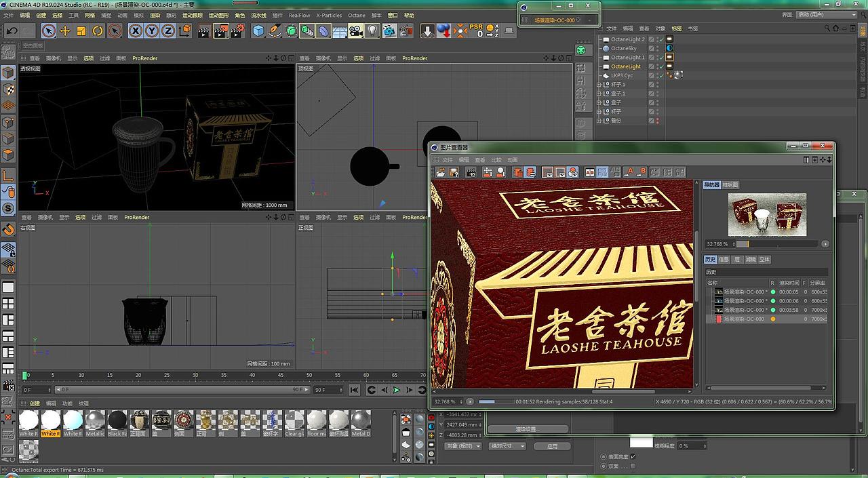
Task: Go to start of timeline
Action: coord(354,390)
